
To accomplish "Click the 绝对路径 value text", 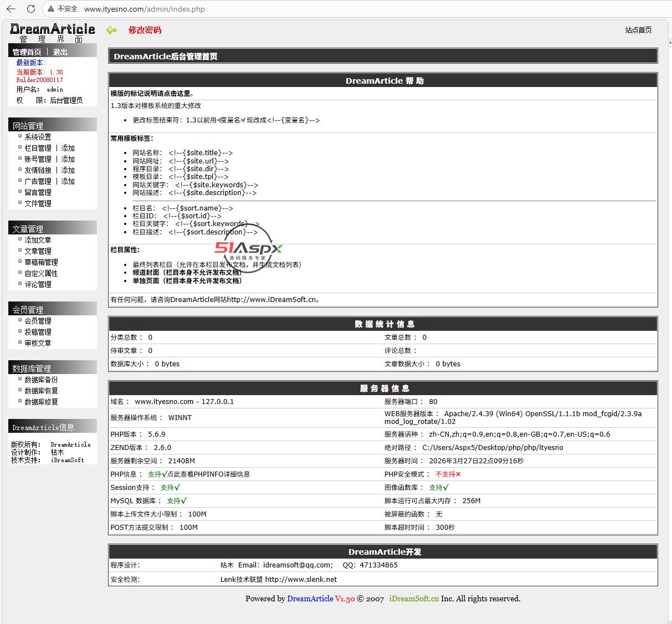I will (493, 448).
